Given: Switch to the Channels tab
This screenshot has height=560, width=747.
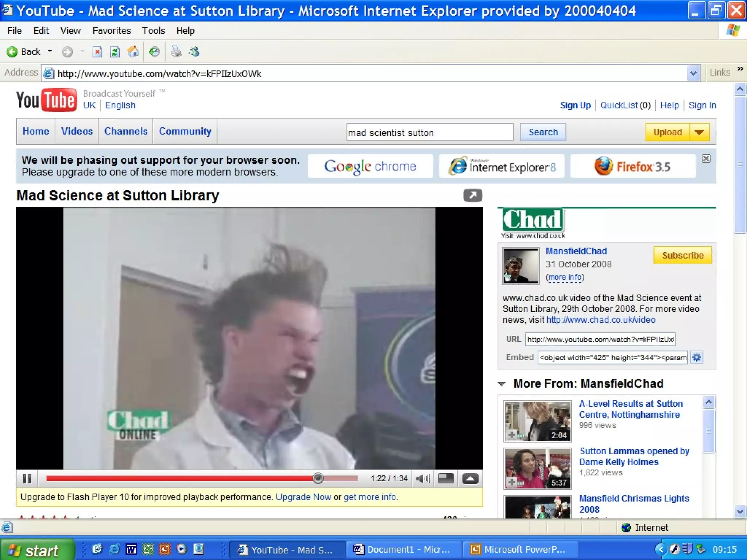Looking at the screenshot, I should pyautogui.click(x=125, y=131).
